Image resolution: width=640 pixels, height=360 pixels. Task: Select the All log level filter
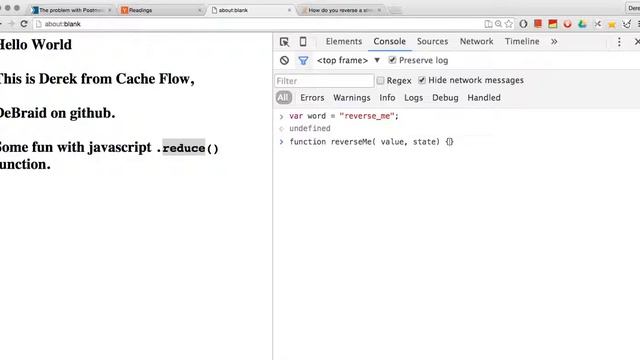(283, 98)
